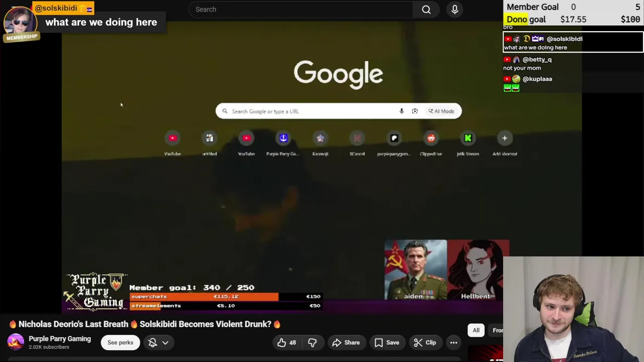644x362 pixels.
Task: Click the Google search box in video
Action: click(x=338, y=111)
